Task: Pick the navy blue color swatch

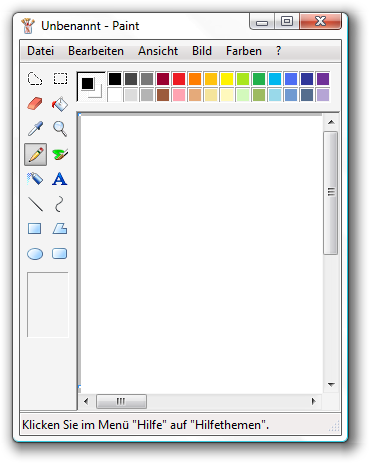Action: (x=307, y=79)
